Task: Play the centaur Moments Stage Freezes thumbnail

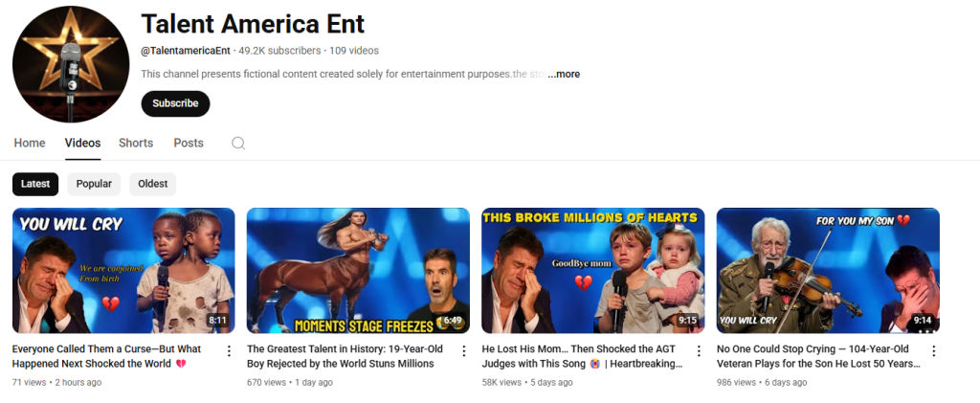Action: 358,271
